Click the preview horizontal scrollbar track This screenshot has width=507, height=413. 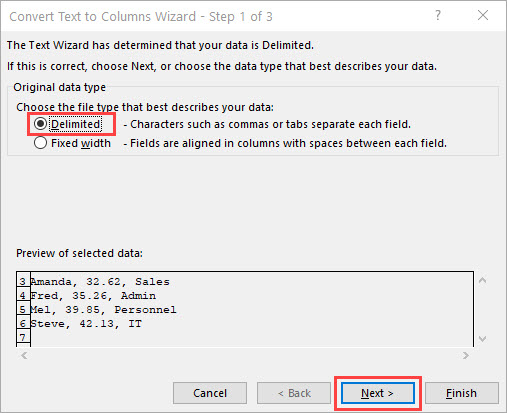(245, 356)
